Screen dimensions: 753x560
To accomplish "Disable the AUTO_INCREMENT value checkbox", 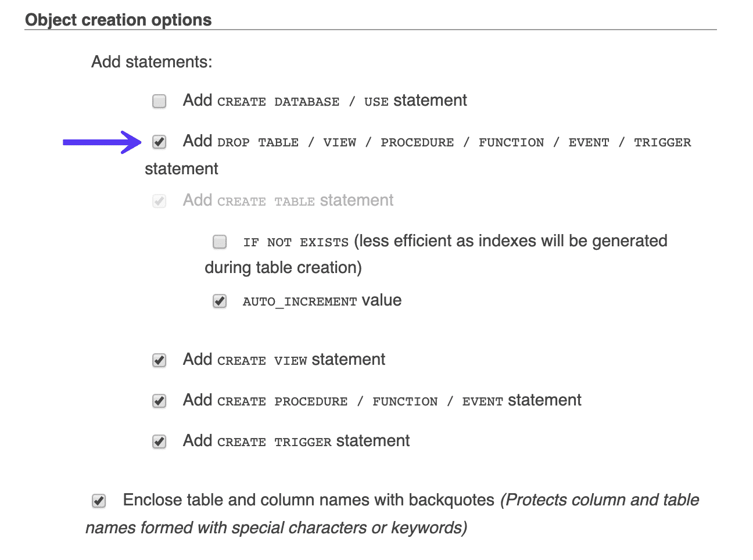I will click(x=220, y=301).
